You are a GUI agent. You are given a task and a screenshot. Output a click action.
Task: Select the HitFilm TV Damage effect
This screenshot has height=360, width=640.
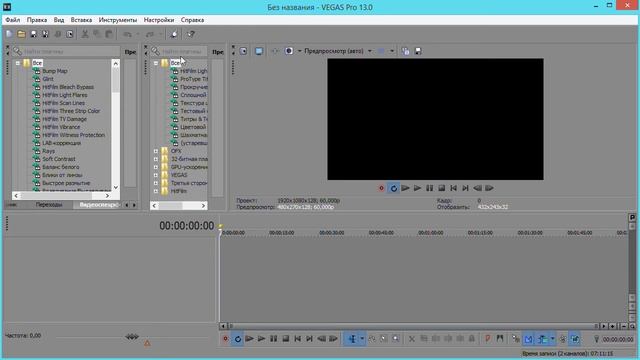coord(64,119)
